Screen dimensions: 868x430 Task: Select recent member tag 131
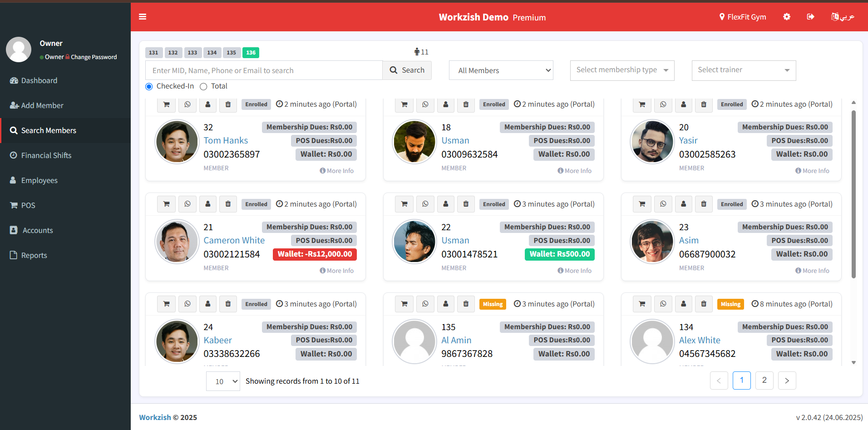(154, 53)
